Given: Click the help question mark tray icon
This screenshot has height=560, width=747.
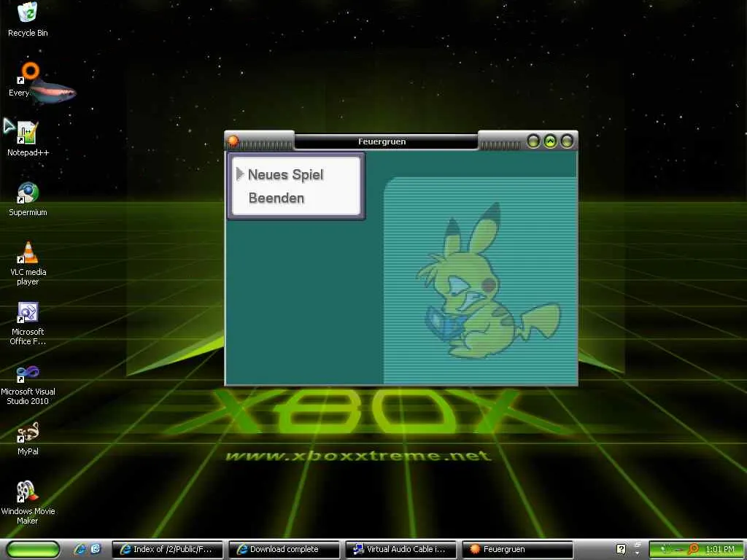Looking at the screenshot, I should (x=621, y=549).
